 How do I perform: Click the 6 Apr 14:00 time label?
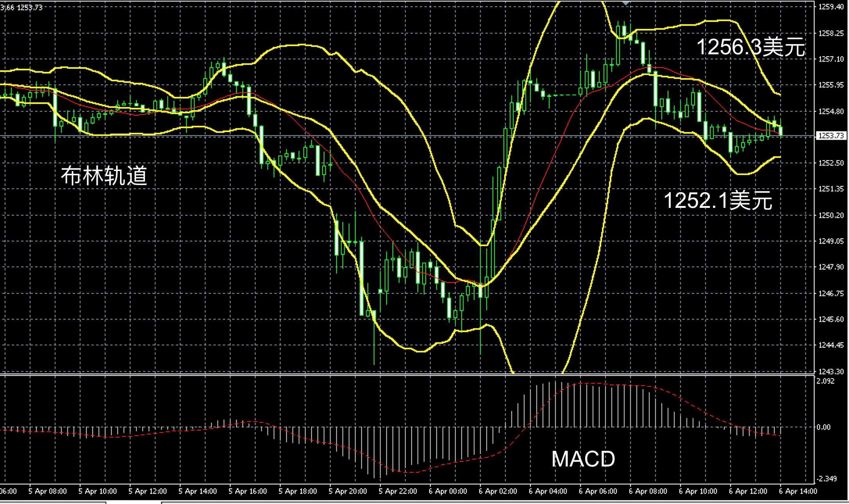pos(797,491)
